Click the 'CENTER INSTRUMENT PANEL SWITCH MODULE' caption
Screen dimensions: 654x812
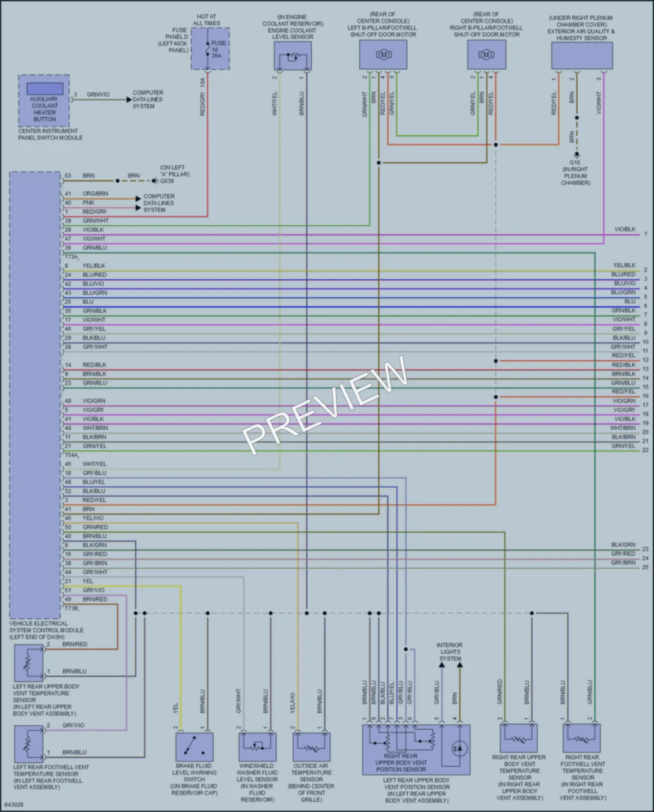[51, 134]
